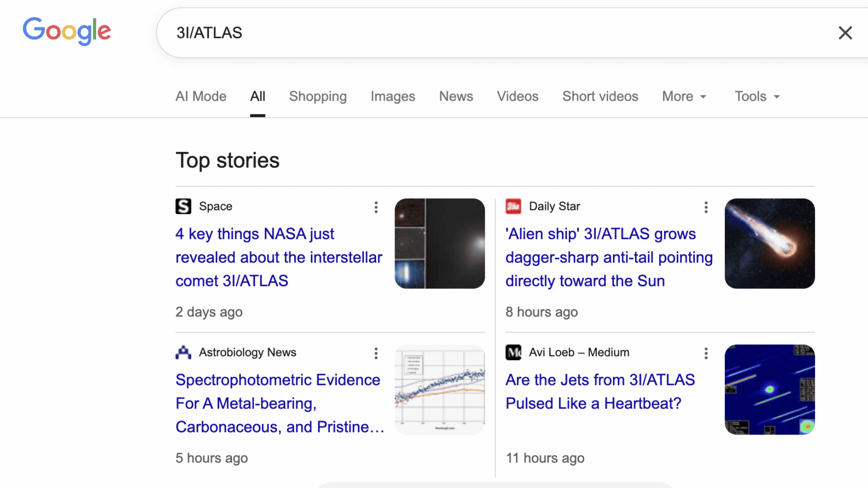This screenshot has width=868, height=488.
Task: Click the '2 days ago' timestamp
Action: click(209, 312)
